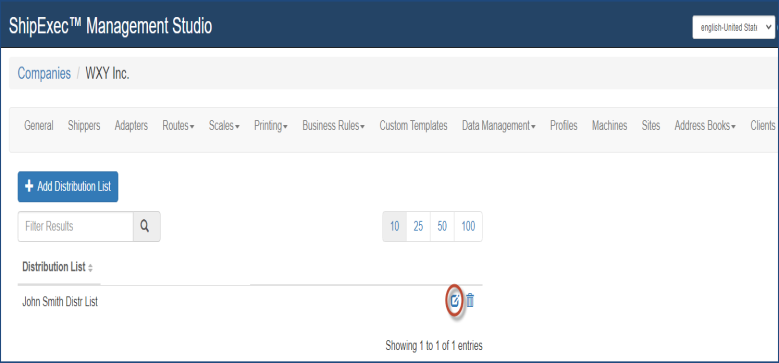Image resolution: width=779 pixels, height=363 pixels.
Task: Set page size to 100 entries
Action: [468, 226]
